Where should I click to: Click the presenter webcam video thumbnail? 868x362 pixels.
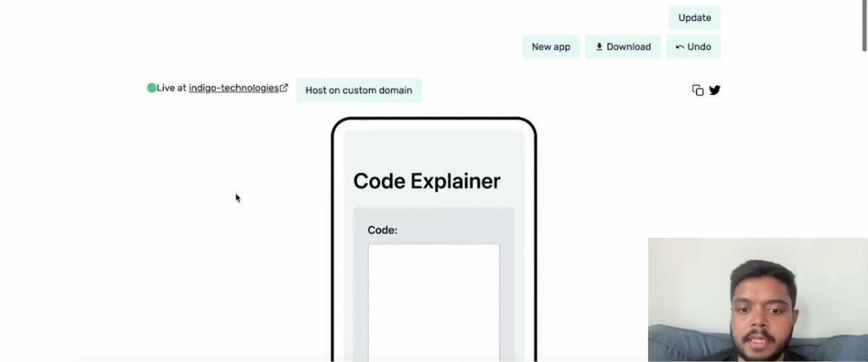(x=757, y=300)
